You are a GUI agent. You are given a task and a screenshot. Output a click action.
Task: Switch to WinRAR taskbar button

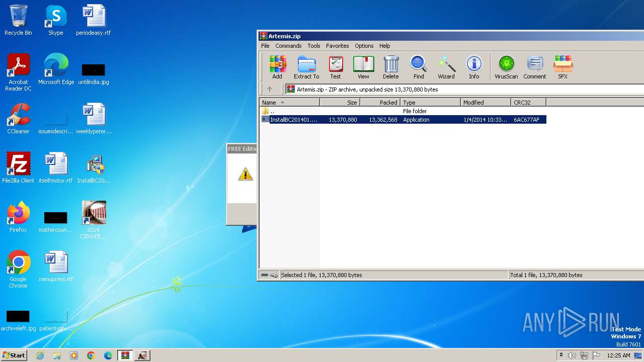[x=125, y=355]
